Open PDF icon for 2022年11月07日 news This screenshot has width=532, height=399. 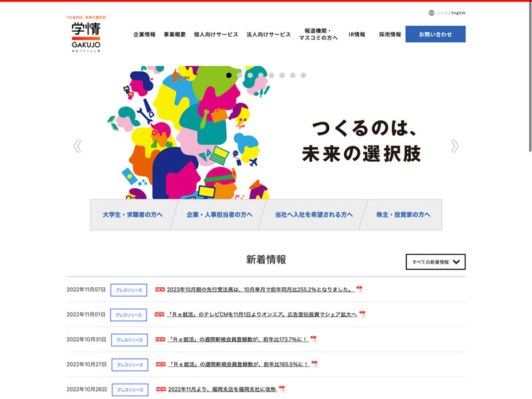click(360, 289)
